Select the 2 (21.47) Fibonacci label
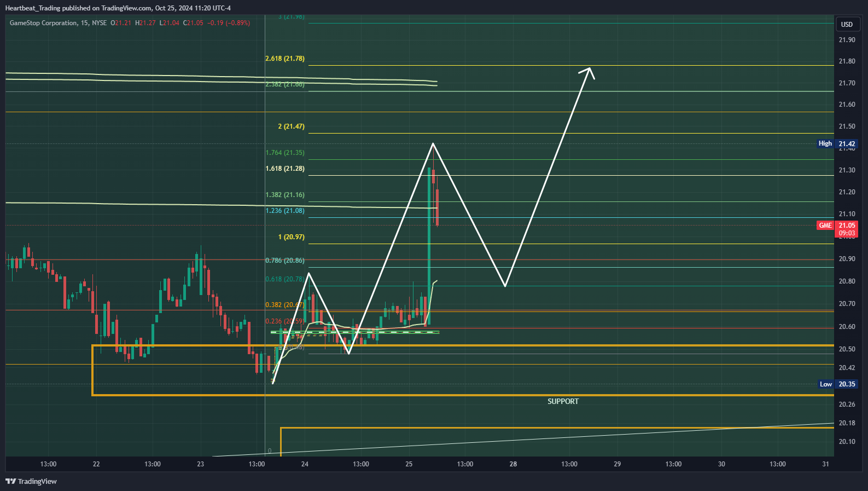Screen dimensions: 868x491 [291, 126]
